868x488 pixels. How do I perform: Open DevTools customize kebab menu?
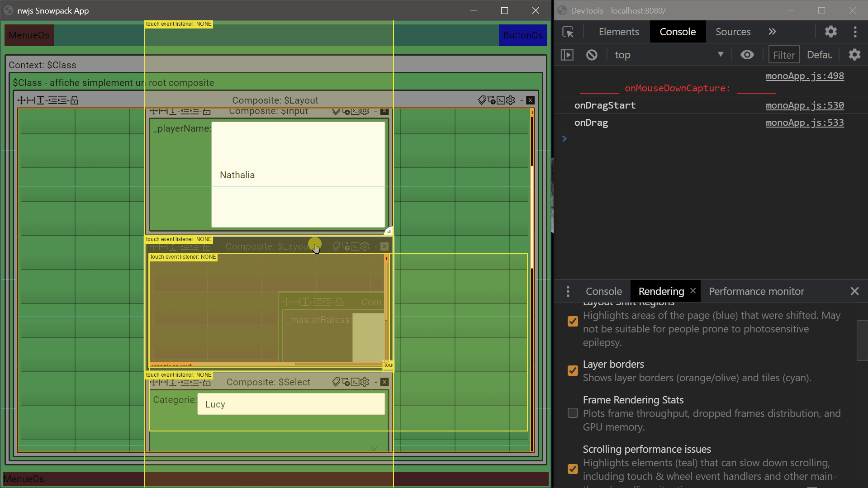pos(855,32)
